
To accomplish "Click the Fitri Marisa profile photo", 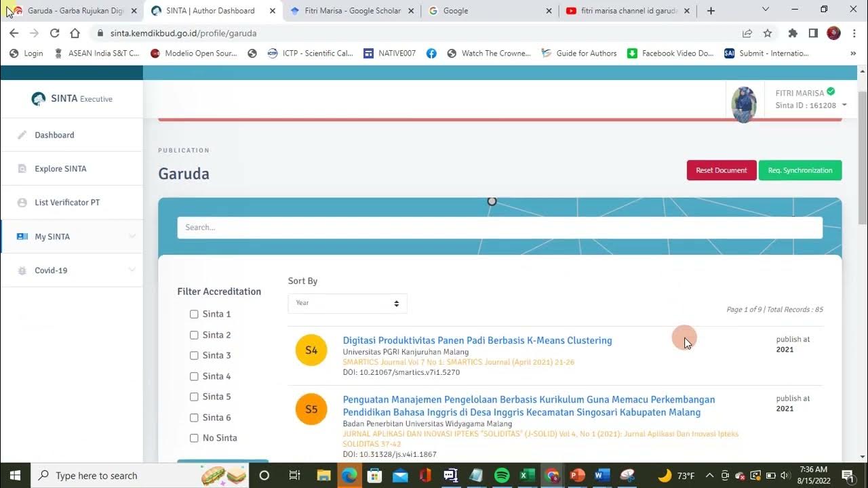I will tap(744, 104).
